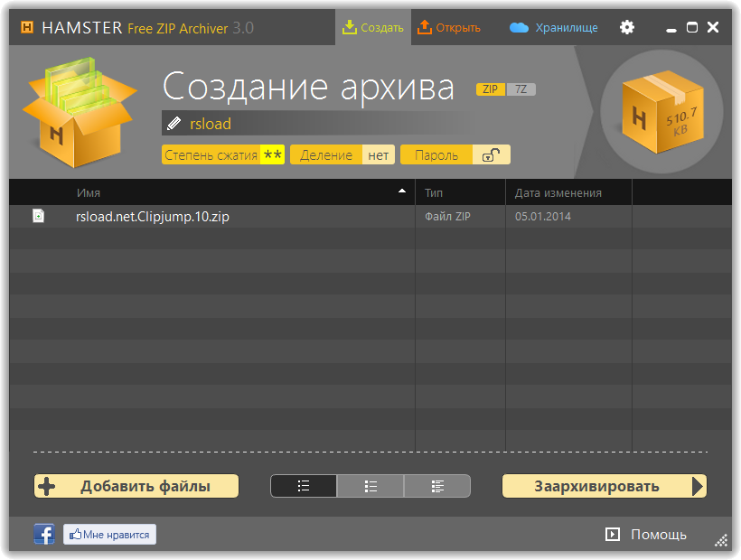The width and height of the screenshot is (741, 560).
Task: Toggle the middle list view mode
Action: [x=370, y=486]
